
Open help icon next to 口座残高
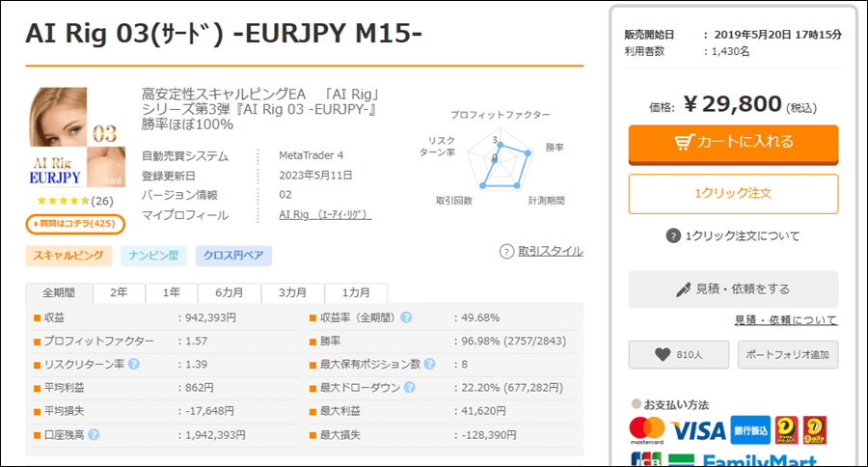[x=95, y=434]
